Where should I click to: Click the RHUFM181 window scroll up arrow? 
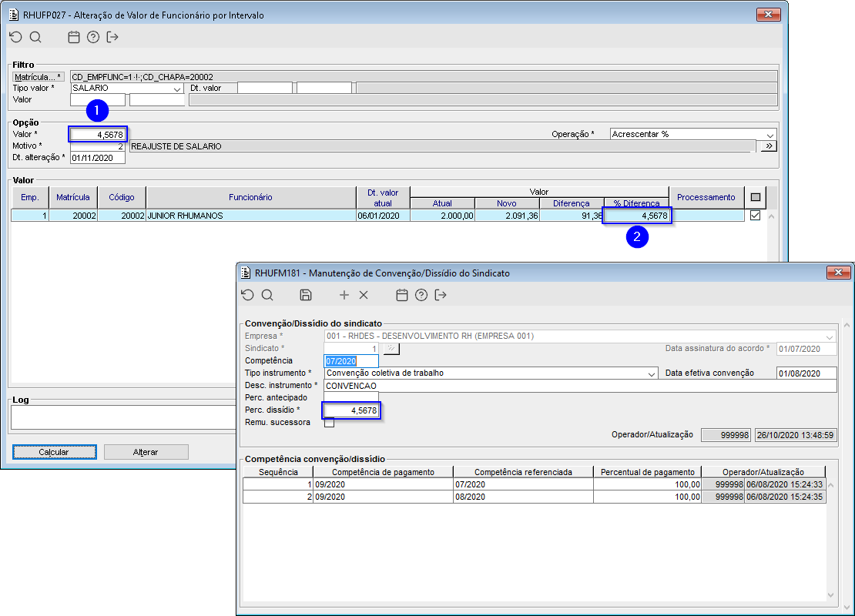(847, 326)
